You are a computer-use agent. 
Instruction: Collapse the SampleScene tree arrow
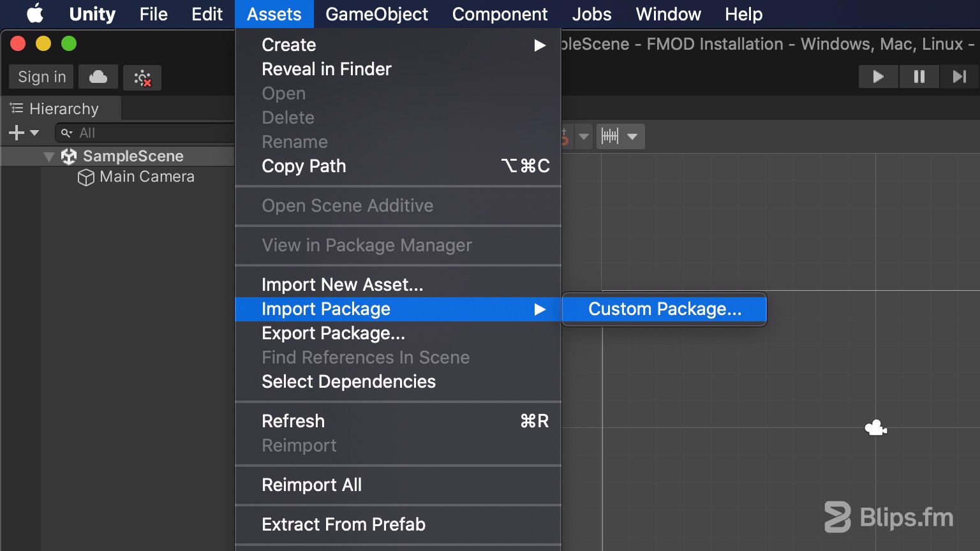pyautogui.click(x=48, y=156)
